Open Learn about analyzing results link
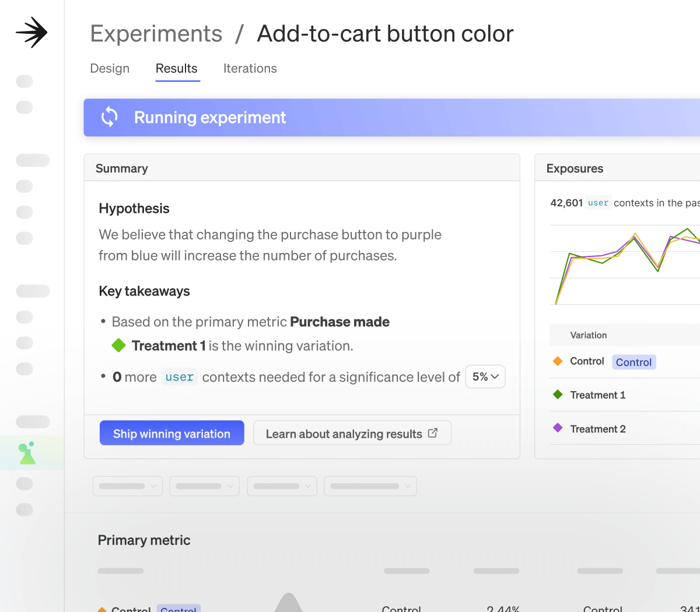700x612 pixels. tap(344, 434)
